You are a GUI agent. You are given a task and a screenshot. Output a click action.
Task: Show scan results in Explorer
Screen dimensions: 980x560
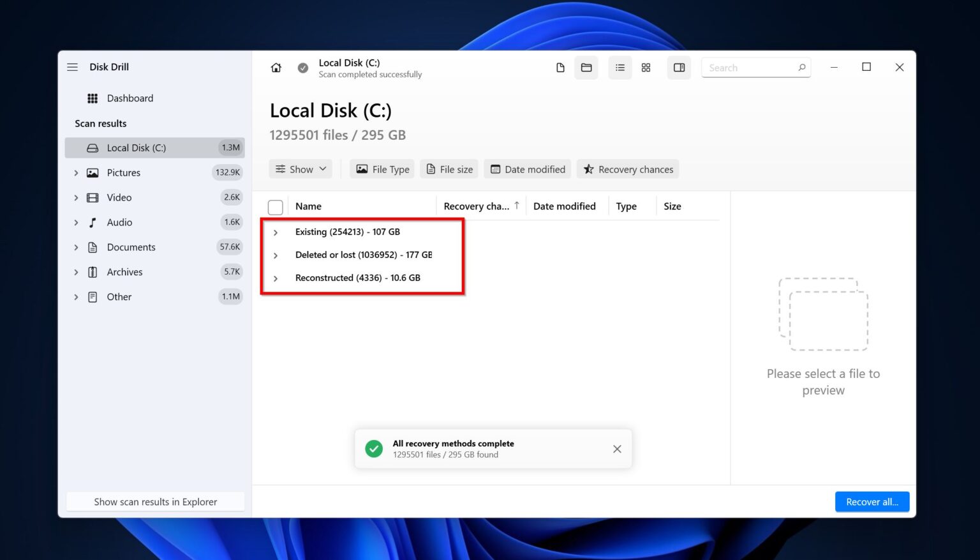click(x=155, y=501)
